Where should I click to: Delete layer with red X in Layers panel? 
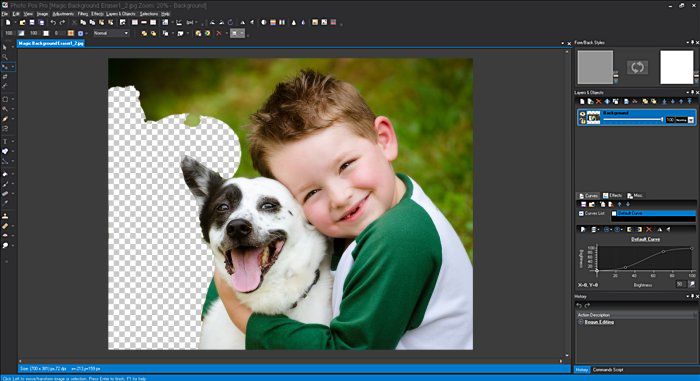click(599, 102)
